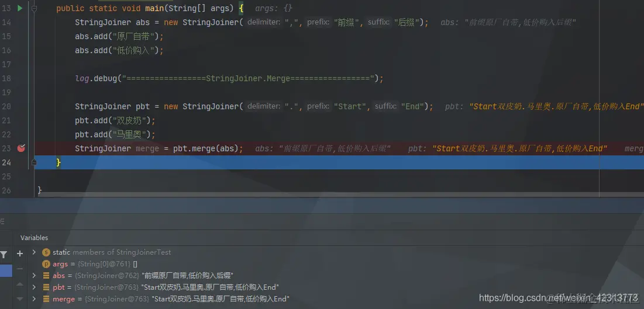Click inline pbt debug value on line 20

coord(544,107)
